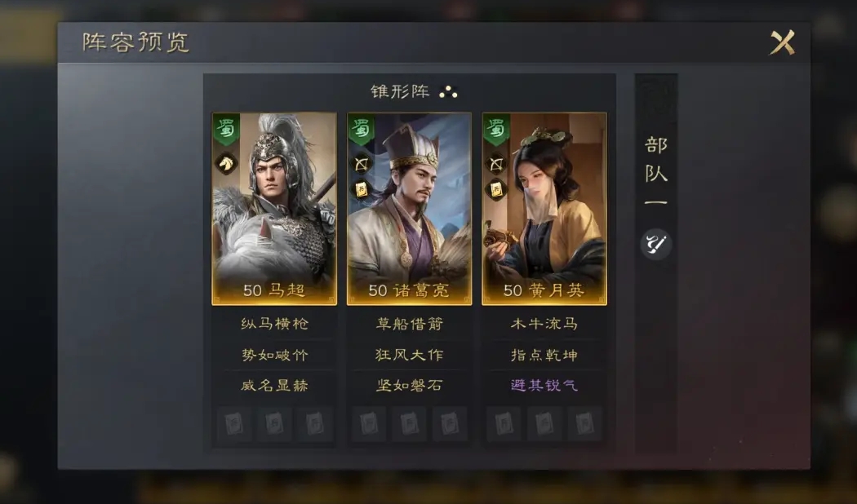View the 纵马横枪 skill
857x504 pixels.
pyautogui.click(x=274, y=324)
